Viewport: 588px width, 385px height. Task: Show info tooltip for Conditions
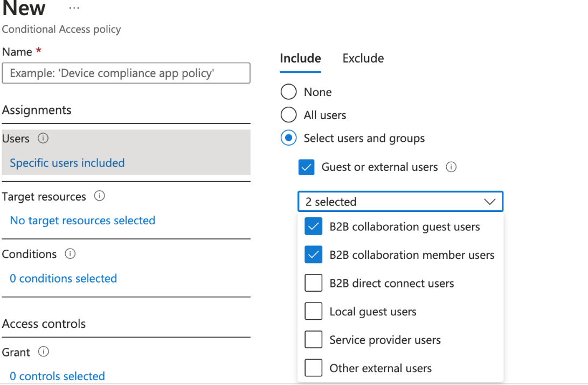pyautogui.click(x=70, y=253)
